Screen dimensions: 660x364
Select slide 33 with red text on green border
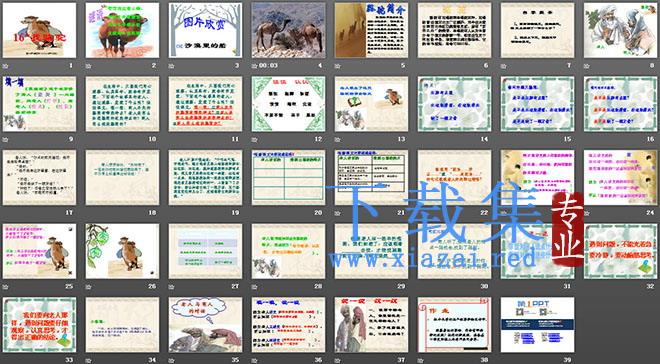tap(40, 325)
